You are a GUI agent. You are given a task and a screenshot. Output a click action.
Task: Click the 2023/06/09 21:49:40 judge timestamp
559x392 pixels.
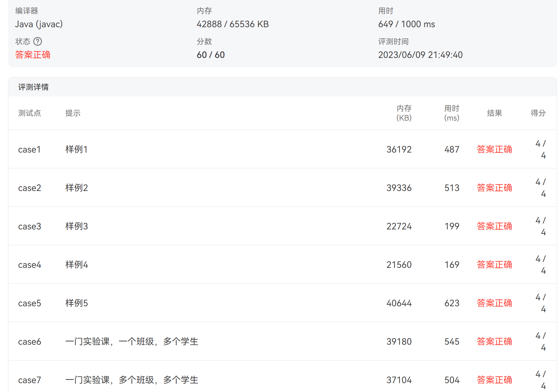pos(420,55)
